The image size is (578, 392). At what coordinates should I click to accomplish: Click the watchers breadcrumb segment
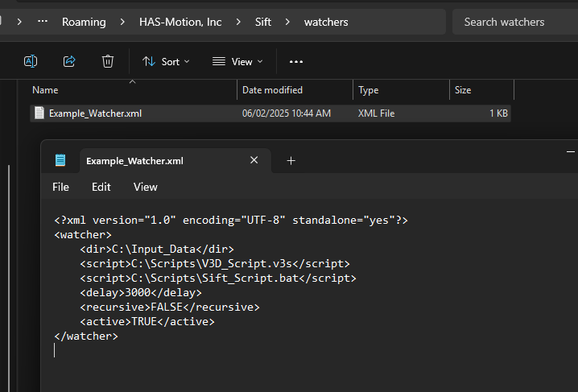click(326, 22)
